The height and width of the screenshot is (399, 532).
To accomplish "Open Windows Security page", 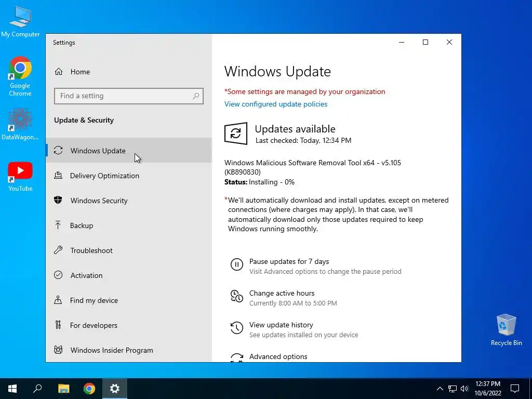I will (x=129, y=201).
